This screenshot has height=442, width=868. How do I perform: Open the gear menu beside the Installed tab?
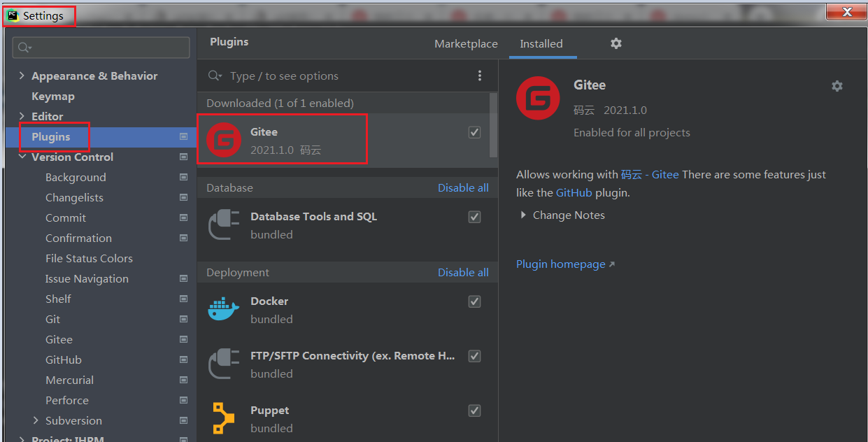click(x=616, y=43)
